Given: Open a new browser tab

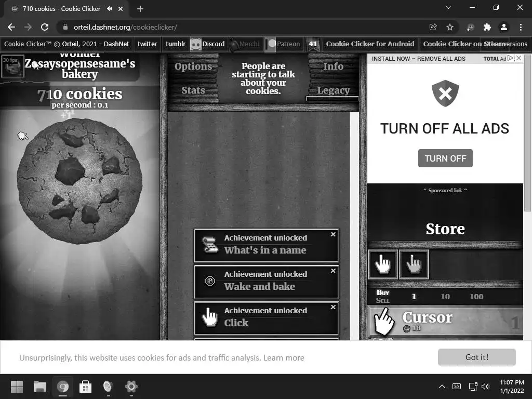Looking at the screenshot, I should (140, 9).
